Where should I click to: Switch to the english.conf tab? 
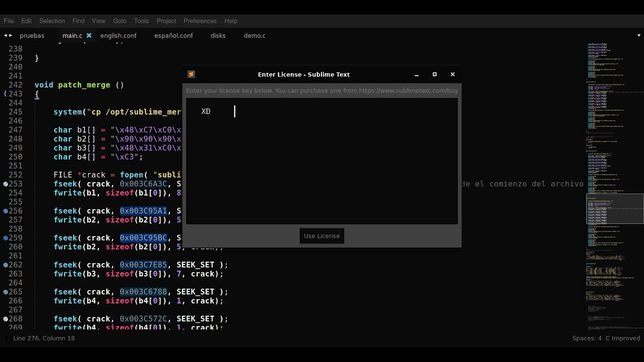(x=118, y=36)
